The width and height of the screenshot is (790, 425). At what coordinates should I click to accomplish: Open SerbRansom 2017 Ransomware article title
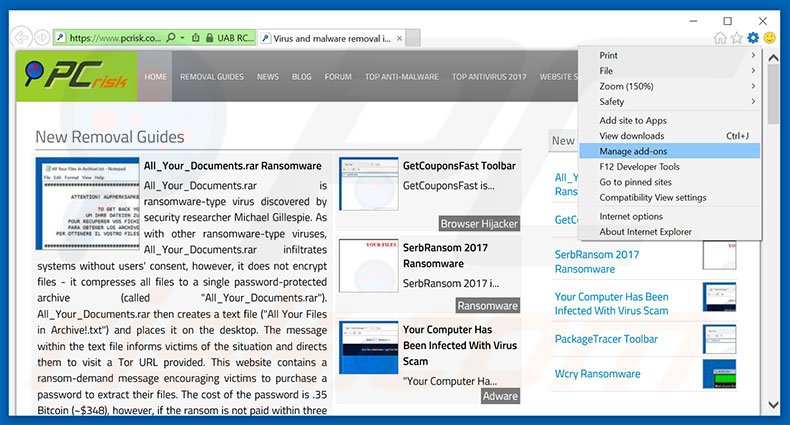click(x=445, y=255)
